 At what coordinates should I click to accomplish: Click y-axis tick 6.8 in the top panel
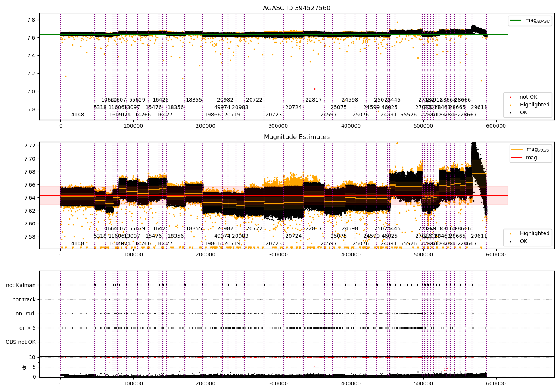(31, 109)
